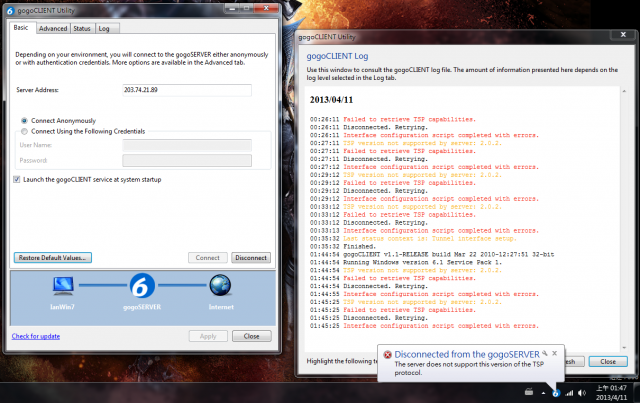Click the log date heading 2013/04/11
This screenshot has height=403, width=640.
331,100
